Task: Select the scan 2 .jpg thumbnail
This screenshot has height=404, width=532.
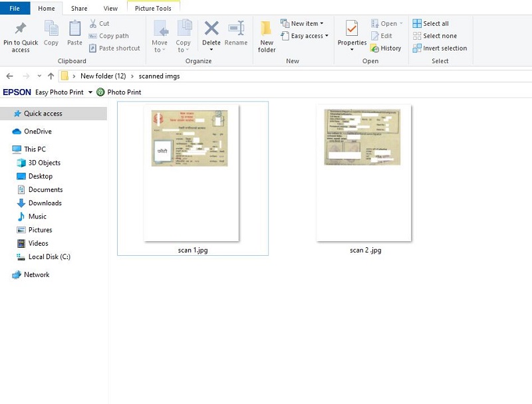Action: [x=364, y=174]
